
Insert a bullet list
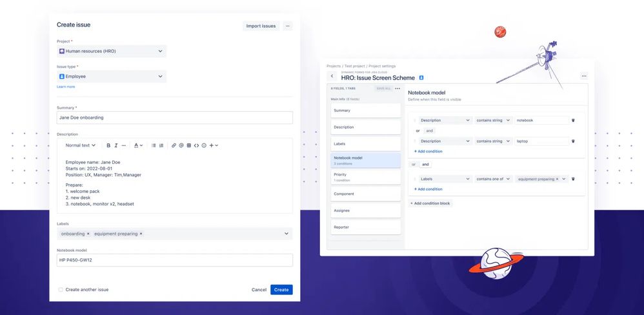[x=154, y=145]
